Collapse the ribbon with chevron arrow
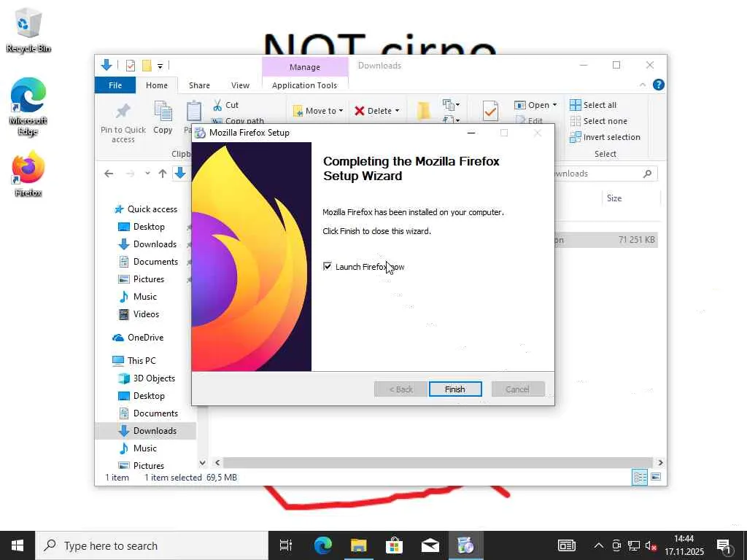The image size is (747, 560). point(643,85)
